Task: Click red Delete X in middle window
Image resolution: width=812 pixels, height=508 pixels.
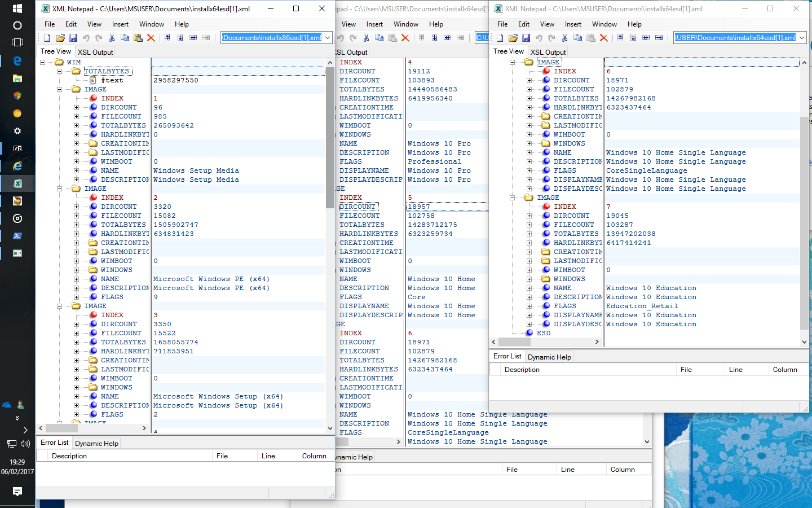Action: click(x=405, y=38)
